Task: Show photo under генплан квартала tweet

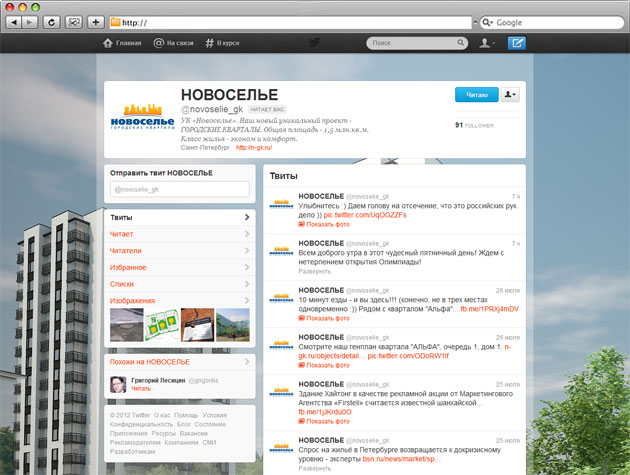Action: coord(324,365)
